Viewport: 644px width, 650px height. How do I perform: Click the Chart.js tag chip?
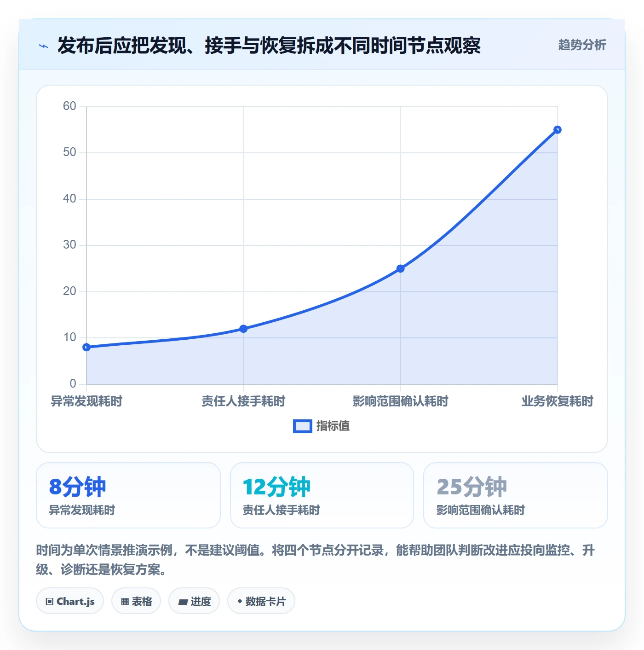70,601
